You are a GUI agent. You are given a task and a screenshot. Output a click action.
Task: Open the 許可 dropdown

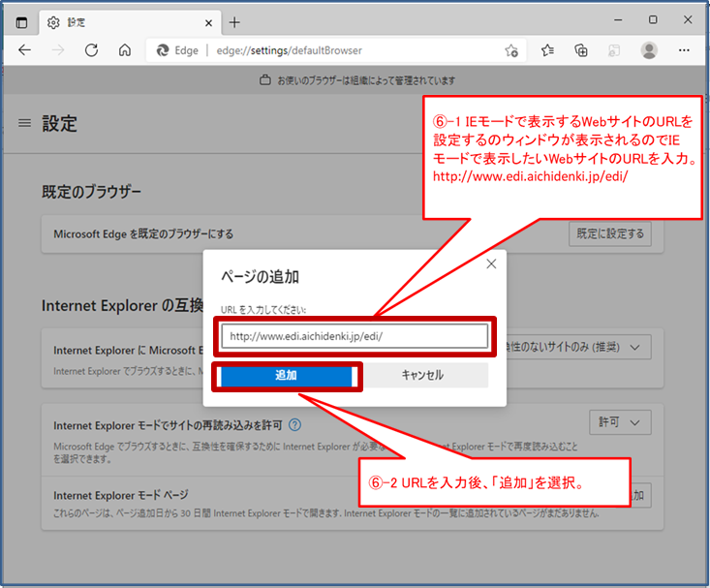tap(620, 422)
